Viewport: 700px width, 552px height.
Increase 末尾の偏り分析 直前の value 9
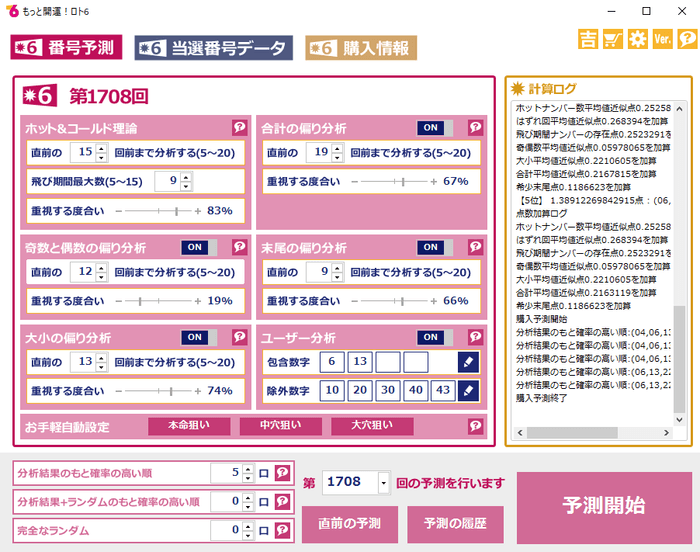(338, 268)
